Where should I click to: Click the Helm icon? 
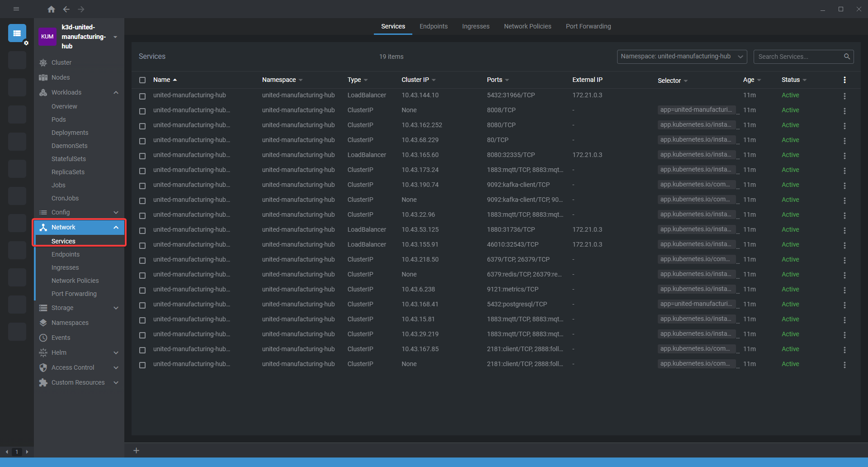[x=43, y=353]
